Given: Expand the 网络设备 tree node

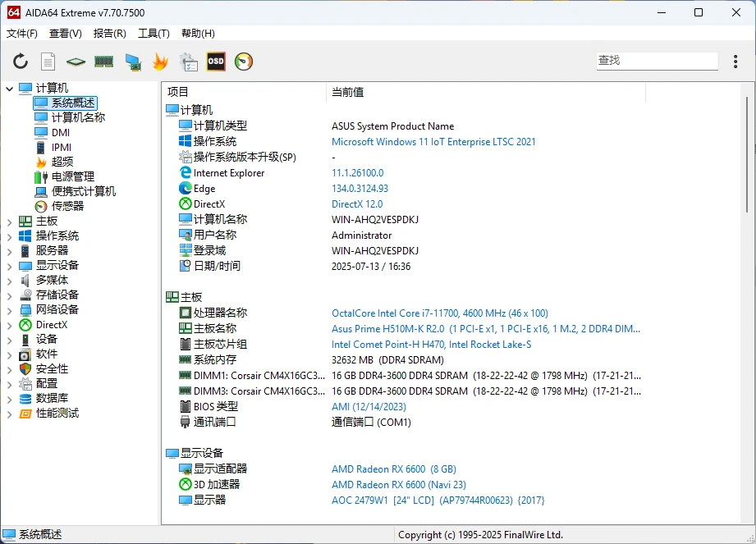Looking at the screenshot, I should pyautogui.click(x=10, y=310).
